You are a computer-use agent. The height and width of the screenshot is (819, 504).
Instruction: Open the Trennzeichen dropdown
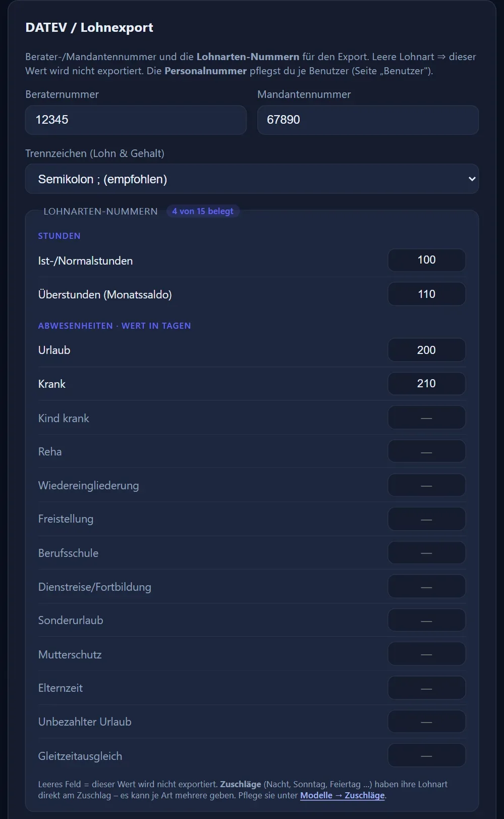(x=252, y=179)
